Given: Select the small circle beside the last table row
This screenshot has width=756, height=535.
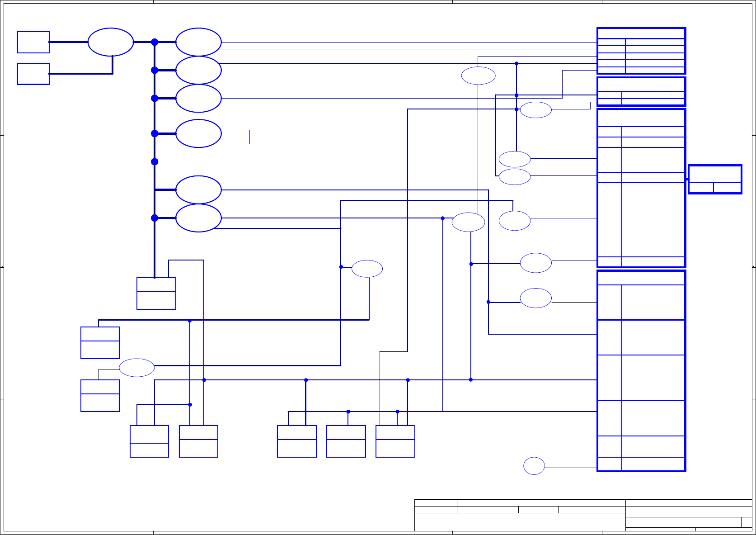Looking at the screenshot, I should point(534,466).
